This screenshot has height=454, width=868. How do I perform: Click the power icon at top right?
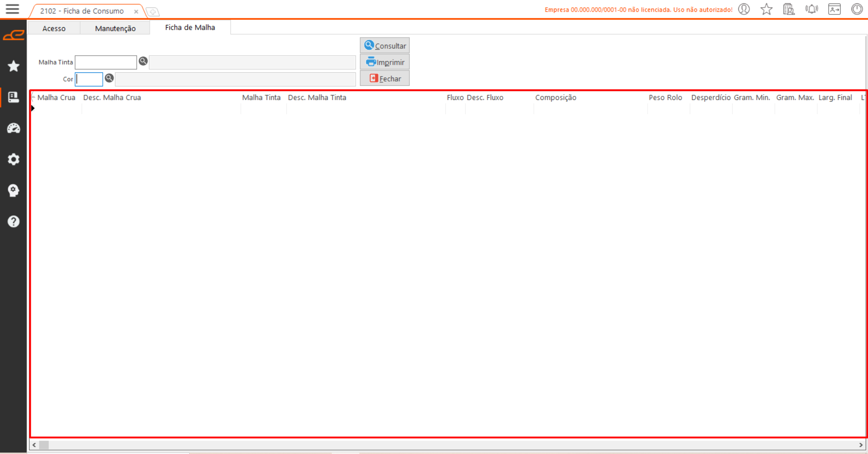[856, 9]
